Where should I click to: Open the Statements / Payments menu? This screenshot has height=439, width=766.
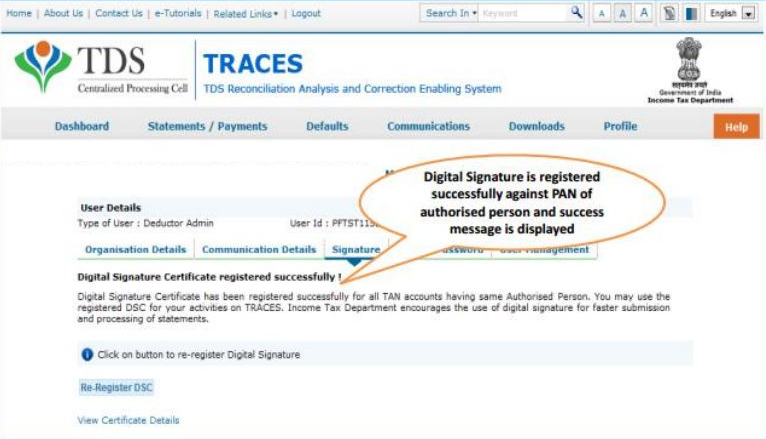pos(207,127)
